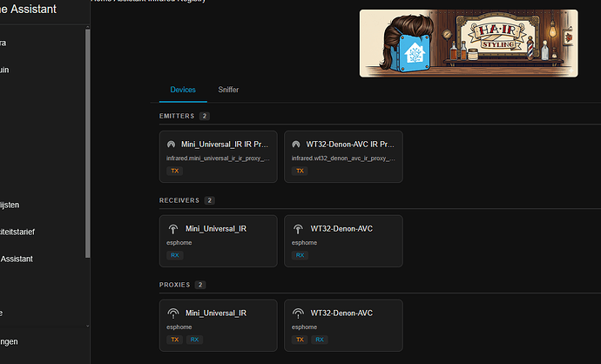
Task: Click the Emitters count badge showing 2
Action: pyautogui.click(x=205, y=116)
